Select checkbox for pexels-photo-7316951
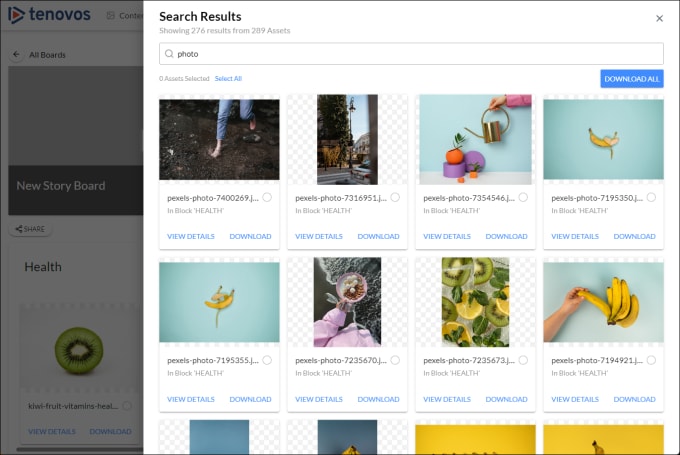The width and height of the screenshot is (680, 455). (395, 197)
